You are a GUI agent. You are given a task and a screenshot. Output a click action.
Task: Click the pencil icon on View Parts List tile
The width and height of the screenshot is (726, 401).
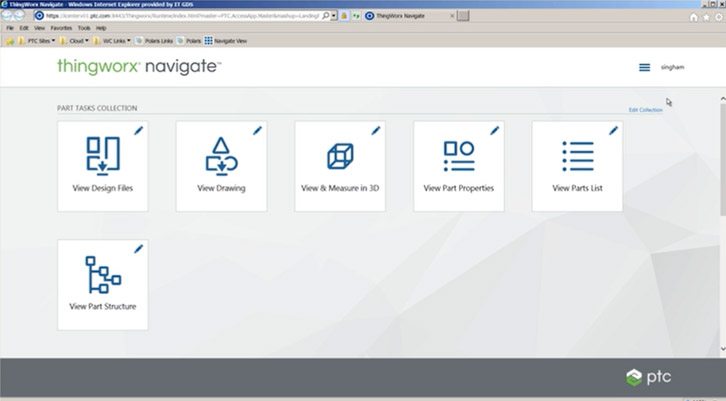(613, 131)
